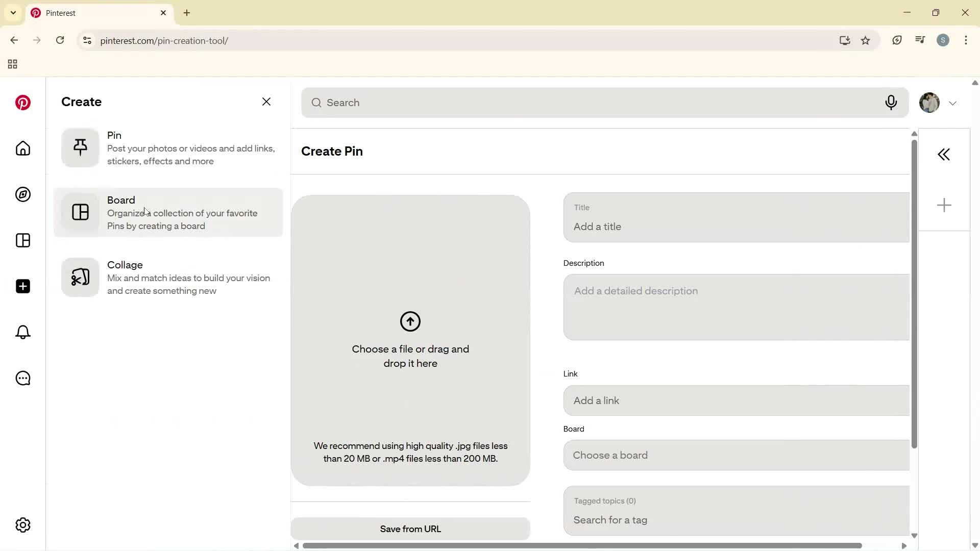Click the Pinterest logo in the sidebar
The width and height of the screenshot is (980, 551).
pos(22,103)
